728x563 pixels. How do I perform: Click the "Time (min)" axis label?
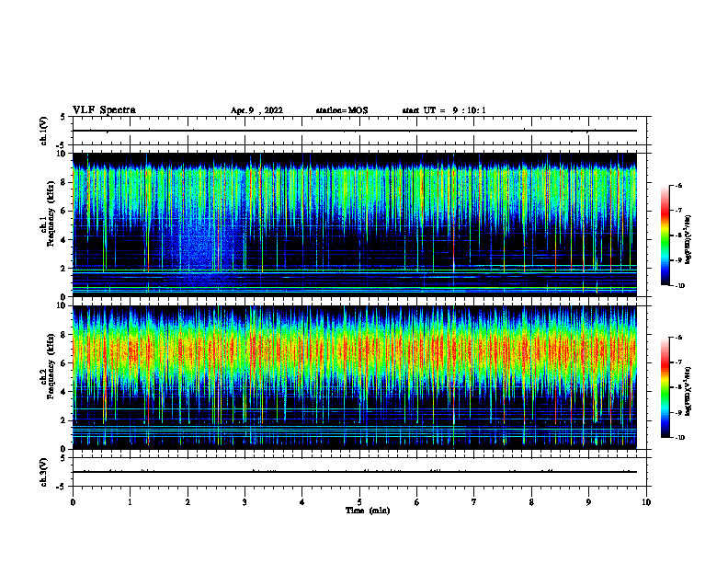click(x=368, y=511)
